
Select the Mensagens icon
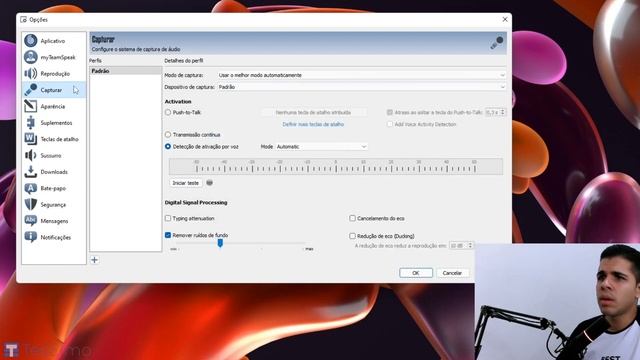click(x=31, y=221)
